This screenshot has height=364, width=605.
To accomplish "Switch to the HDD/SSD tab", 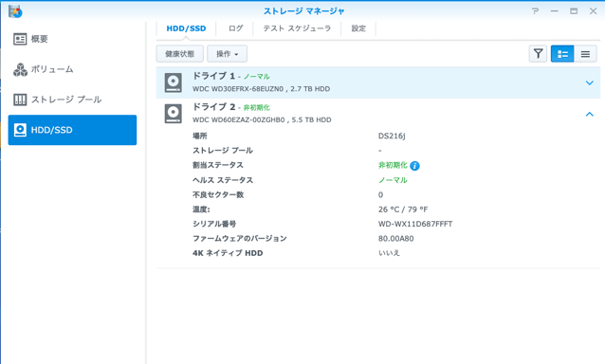I will click(x=187, y=28).
